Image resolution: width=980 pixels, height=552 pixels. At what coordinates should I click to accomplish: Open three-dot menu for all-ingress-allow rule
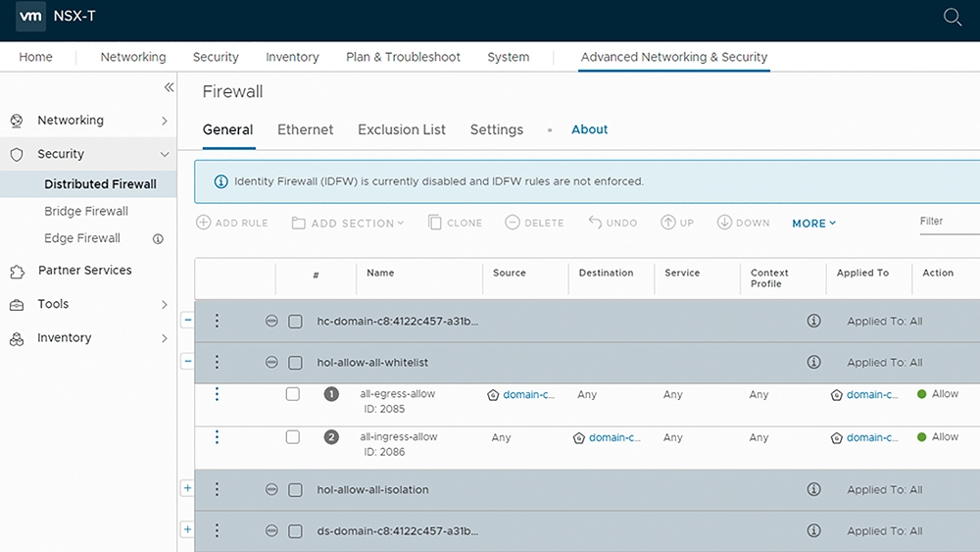[217, 437]
